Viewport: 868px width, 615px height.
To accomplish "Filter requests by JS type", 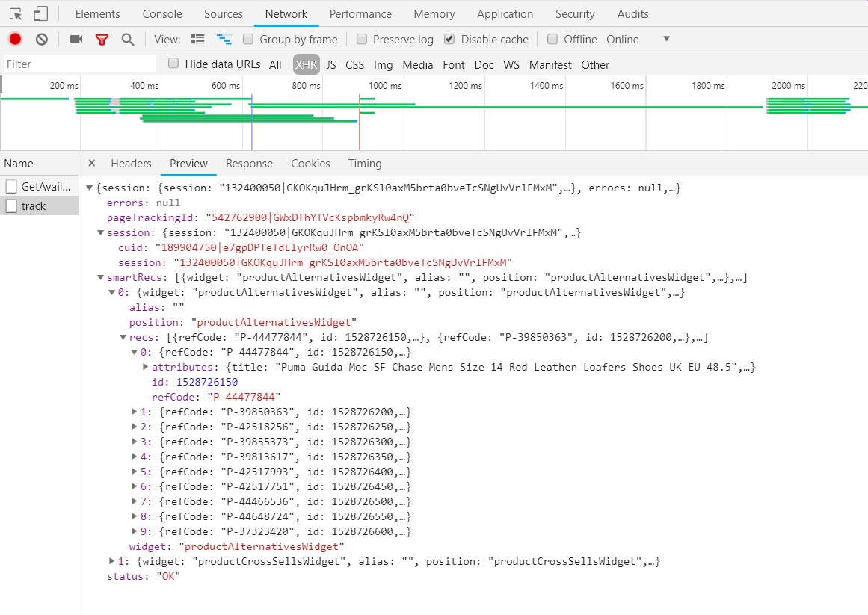I will [331, 65].
